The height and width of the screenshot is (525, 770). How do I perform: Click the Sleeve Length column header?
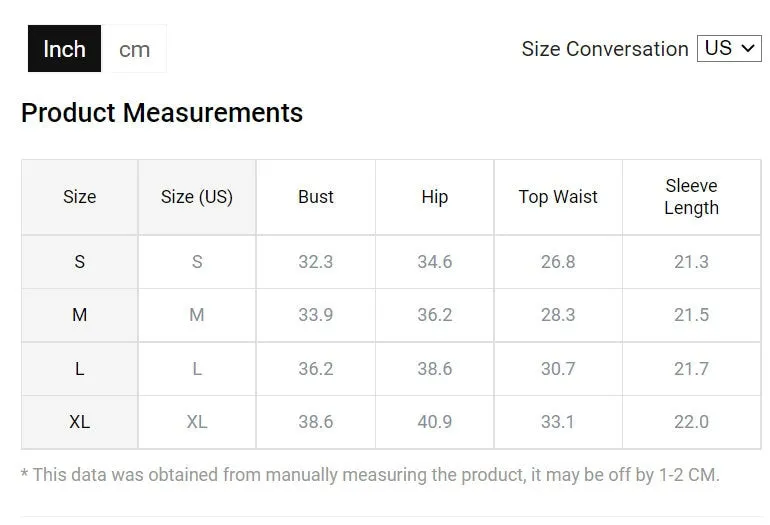691,197
